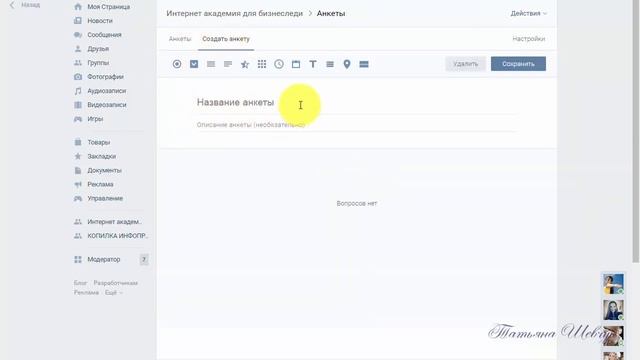This screenshot has height=360, width=640.
Task: Add a dropdown list question
Action: pyautogui.click(x=330, y=64)
